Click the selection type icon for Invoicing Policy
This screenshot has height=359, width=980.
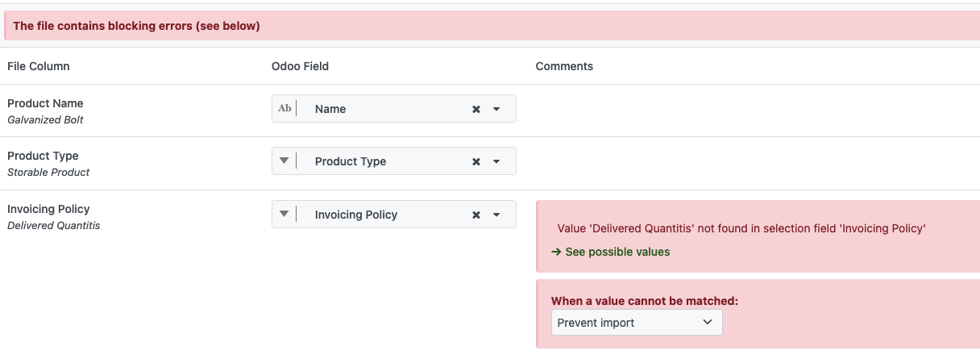pos(284,215)
